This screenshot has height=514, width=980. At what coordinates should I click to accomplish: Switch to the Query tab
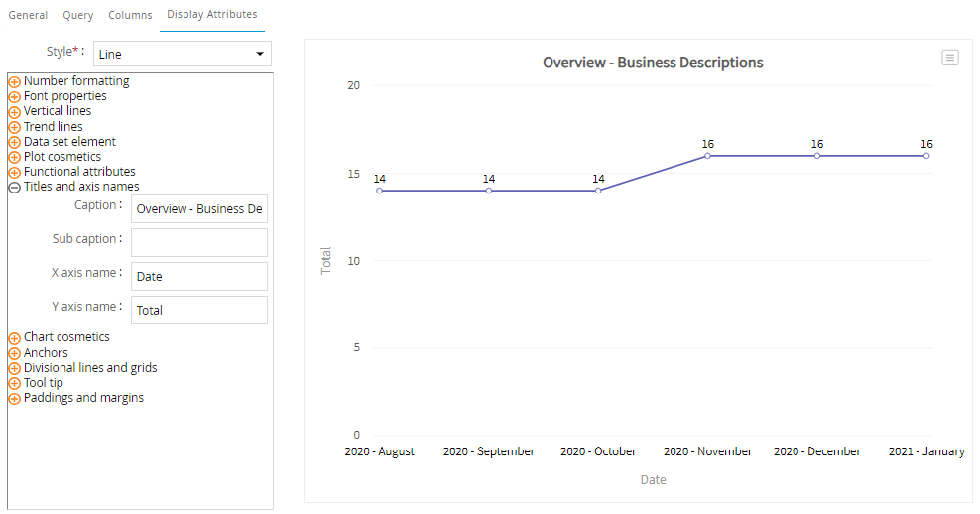click(x=78, y=15)
